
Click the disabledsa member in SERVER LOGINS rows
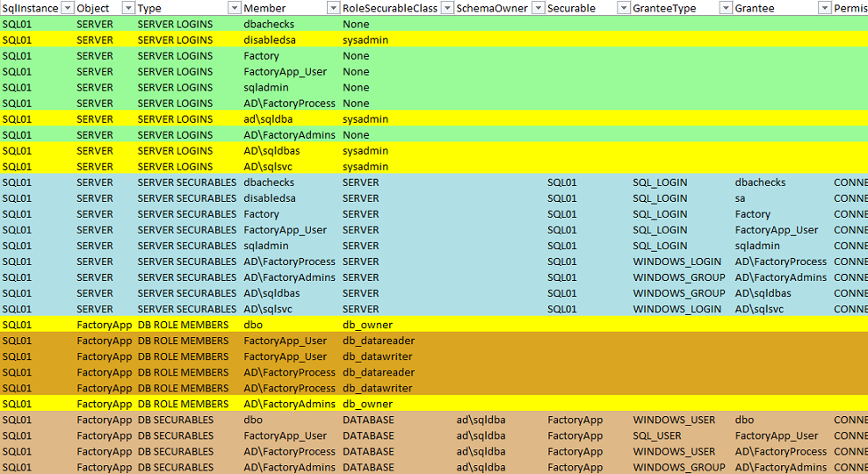coord(270,39)
